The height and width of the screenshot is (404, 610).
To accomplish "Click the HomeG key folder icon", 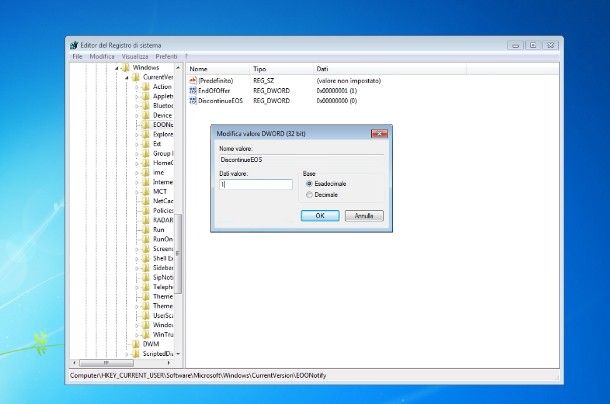I will 146,163.
